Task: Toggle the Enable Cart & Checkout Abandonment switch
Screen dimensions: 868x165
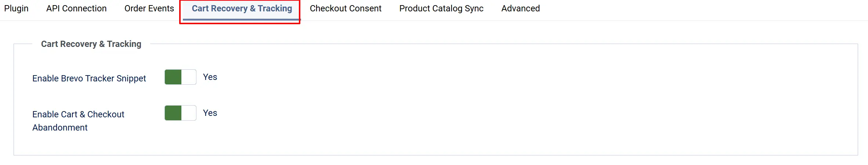Action: click(180, 113)
